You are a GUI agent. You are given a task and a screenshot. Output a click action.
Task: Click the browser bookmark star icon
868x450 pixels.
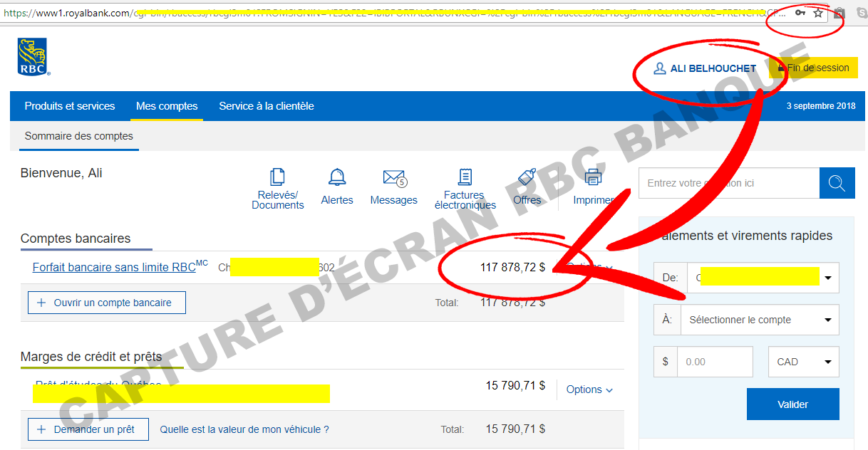point(818,13)
